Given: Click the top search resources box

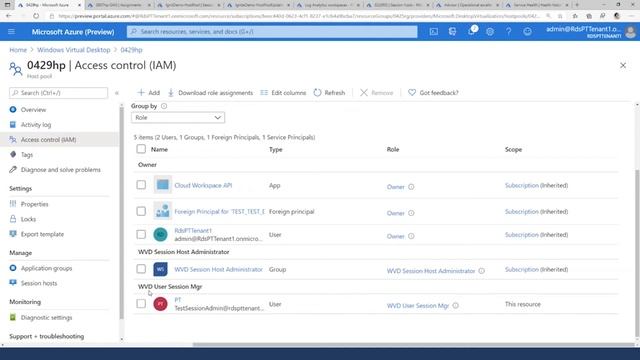Looking at the screenshot, I should point(272,32).
